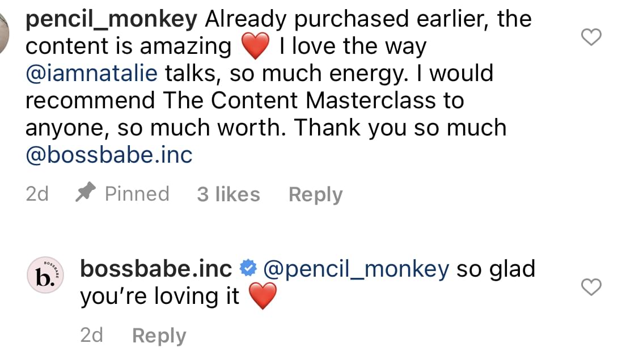Click the 2d timestamp under the bossbabe.inc reply

click(x=92, y=336)
